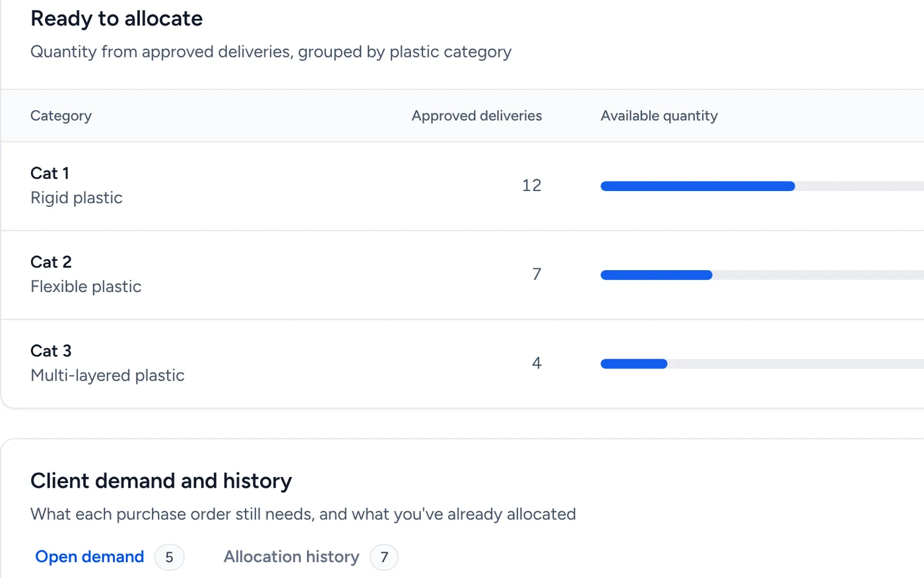Viewport: 924px width, 578px height.
Task: Click the Allocation history count badge
Action: tap(384, 558)
